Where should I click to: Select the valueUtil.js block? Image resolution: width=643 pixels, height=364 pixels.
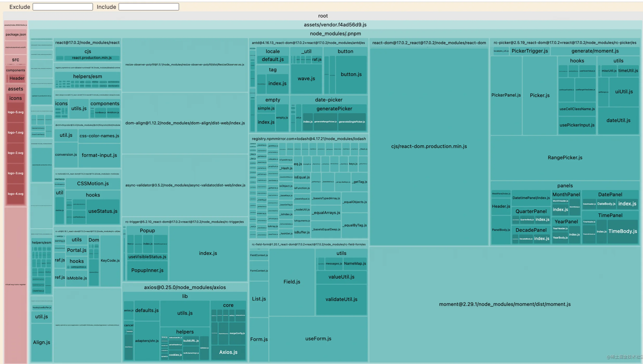coord(341,277)
